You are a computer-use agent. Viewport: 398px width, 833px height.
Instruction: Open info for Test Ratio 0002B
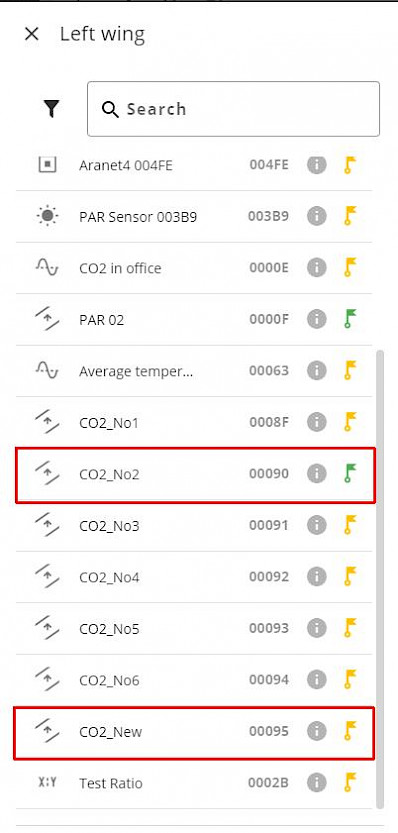[317, 782]
